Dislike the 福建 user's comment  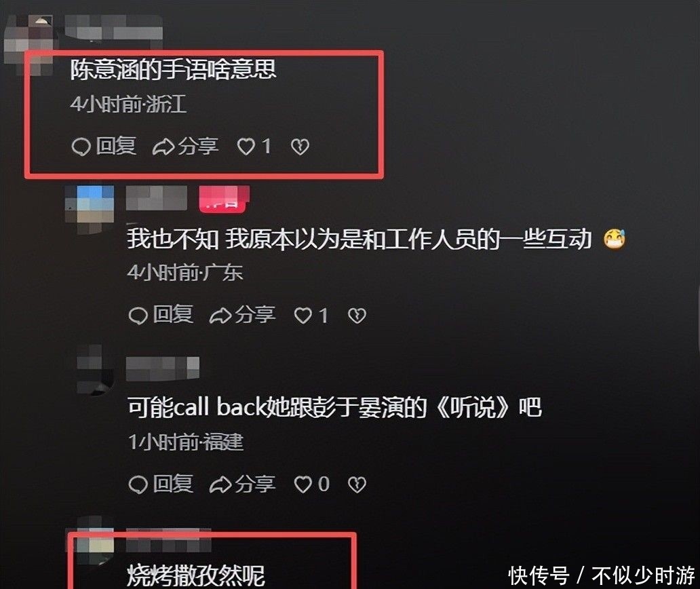(357, 484)
